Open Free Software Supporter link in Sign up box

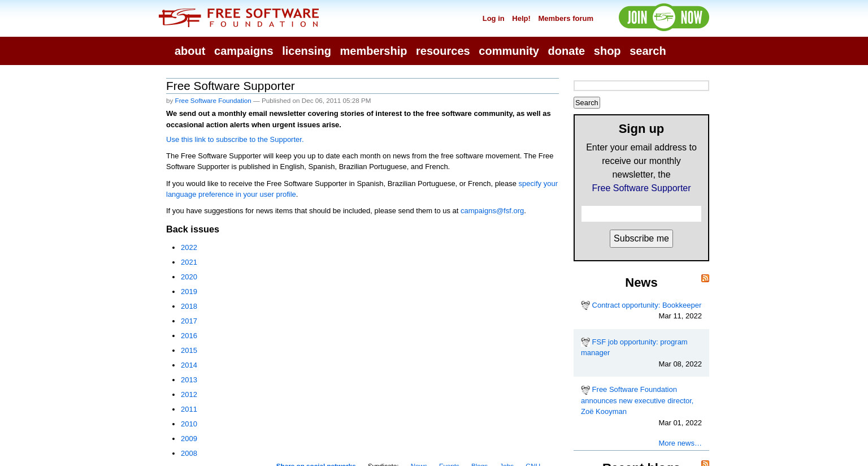pyautogui.click(x=641, y=188)
